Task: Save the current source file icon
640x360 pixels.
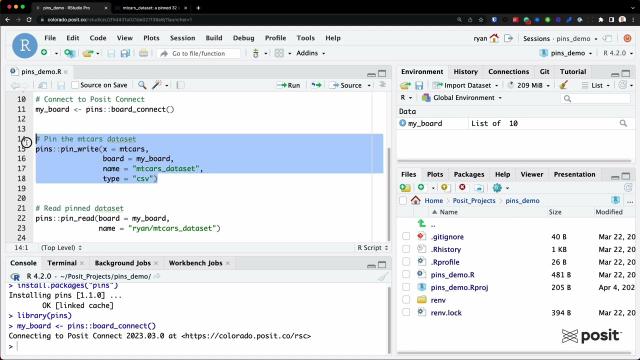Action: tap(61, 85)
